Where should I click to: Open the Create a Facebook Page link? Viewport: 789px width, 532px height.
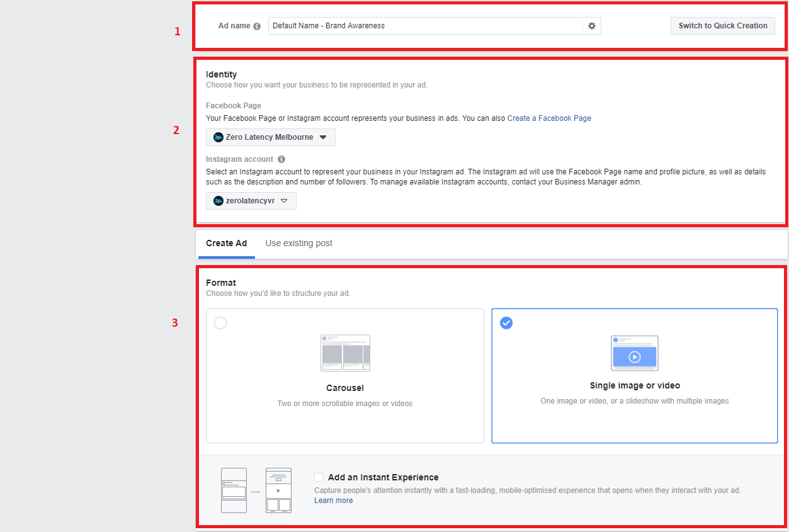point(549,118)
